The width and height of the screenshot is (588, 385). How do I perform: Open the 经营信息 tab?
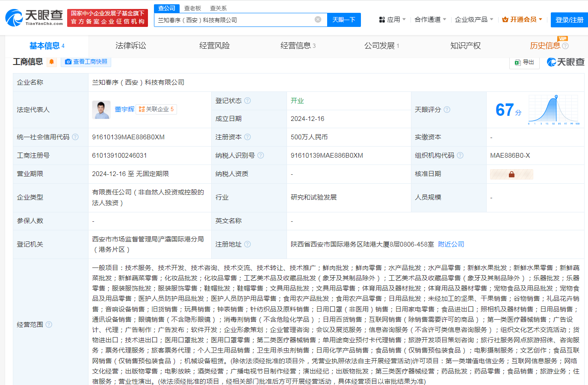tap(298, 46)
